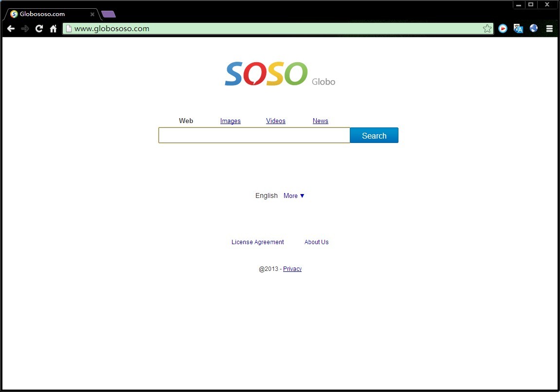Close the browser window
Viewport: 560px width, 392px height.
pos(547,5)
